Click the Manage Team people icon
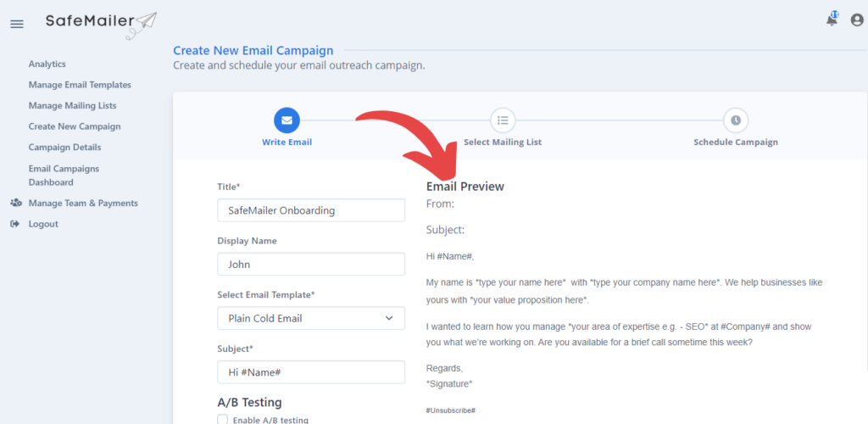Screen dimensions: 868x424 (x=15, y=204)
